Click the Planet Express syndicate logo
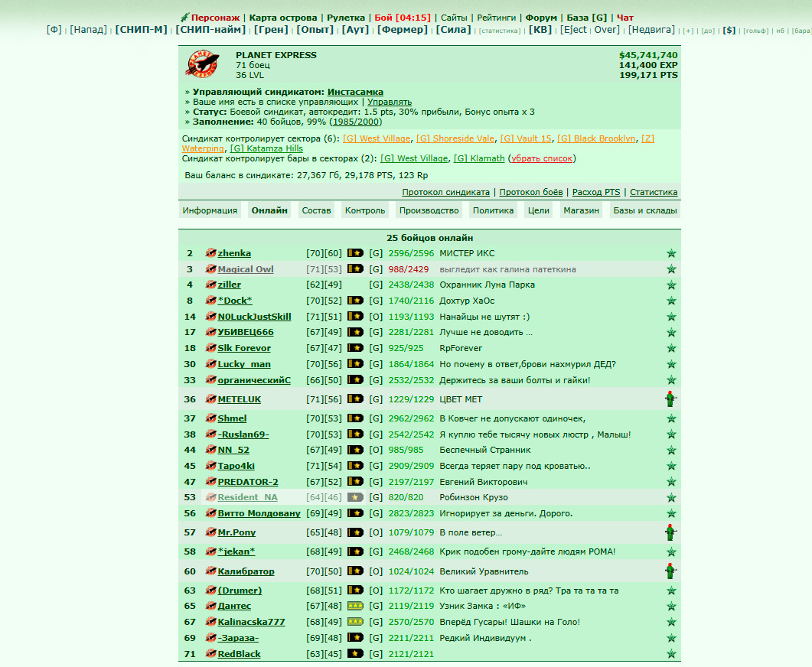Screen dimensions: 812x667 (203, 64)
